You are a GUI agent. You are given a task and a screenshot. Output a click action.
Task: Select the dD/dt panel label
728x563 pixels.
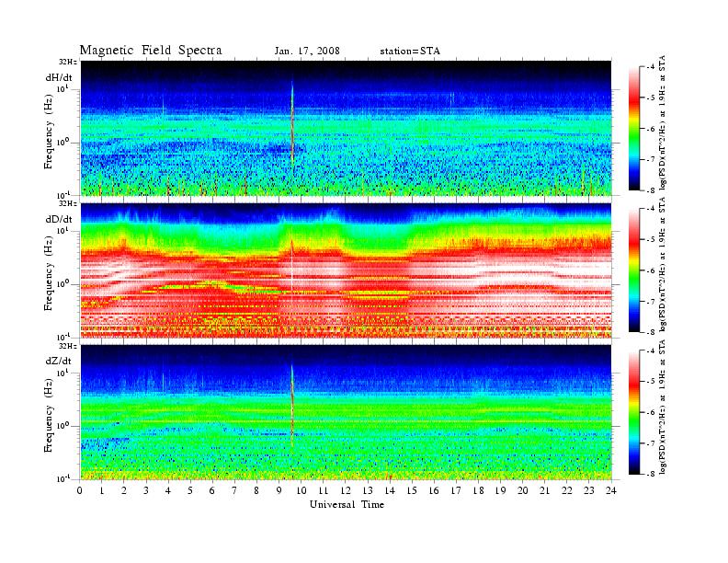coord(59,219)
